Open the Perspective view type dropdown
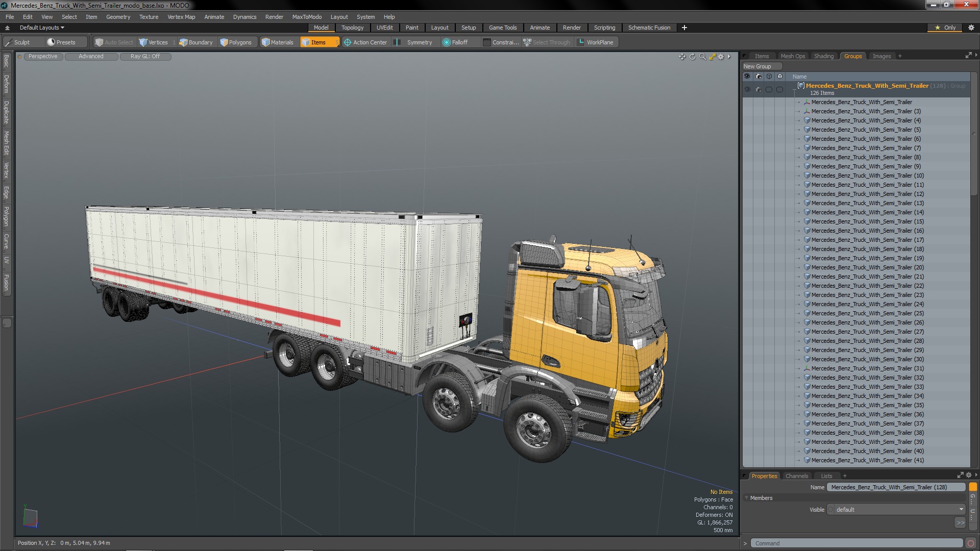Viewport: 980px width, 551px height. tap(43, 57)
